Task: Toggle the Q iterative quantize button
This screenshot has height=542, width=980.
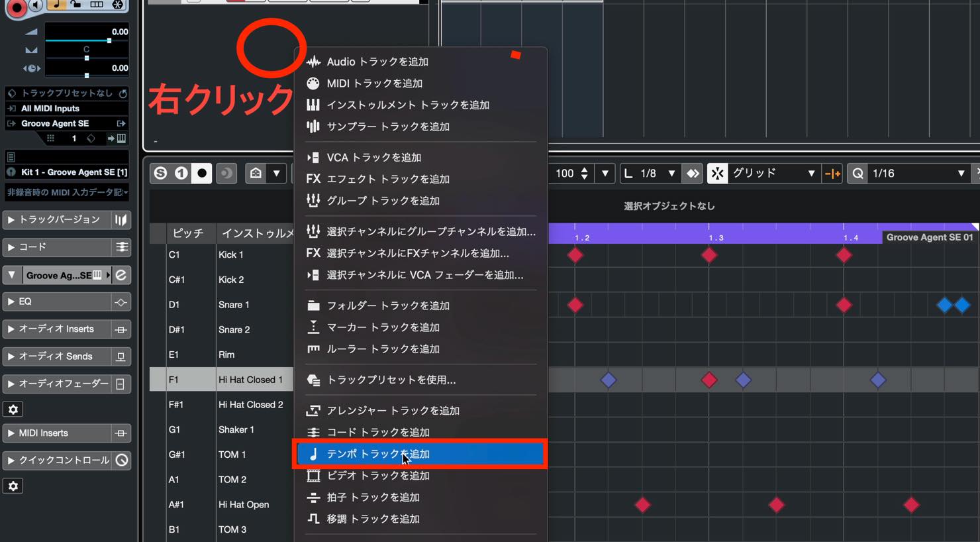Action: point(858,173)
